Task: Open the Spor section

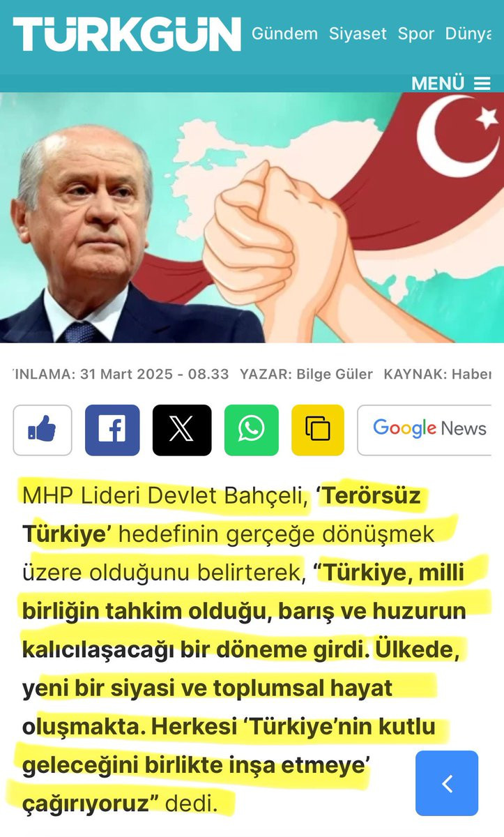Action: pyautogui.click(x=416, y=33)
